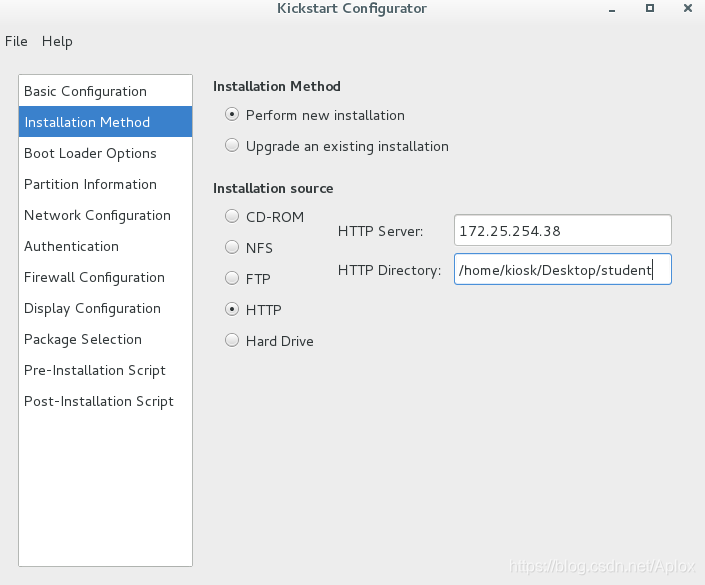Select NFS installation source
The width and height of the screenshot is (705, 585).
click(232, 248)
